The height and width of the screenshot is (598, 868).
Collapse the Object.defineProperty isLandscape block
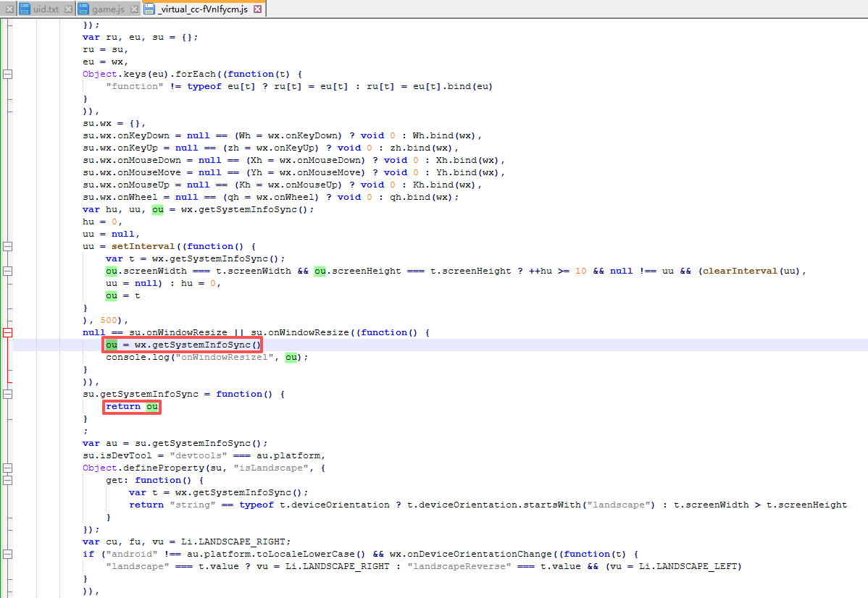click(8, 468)
